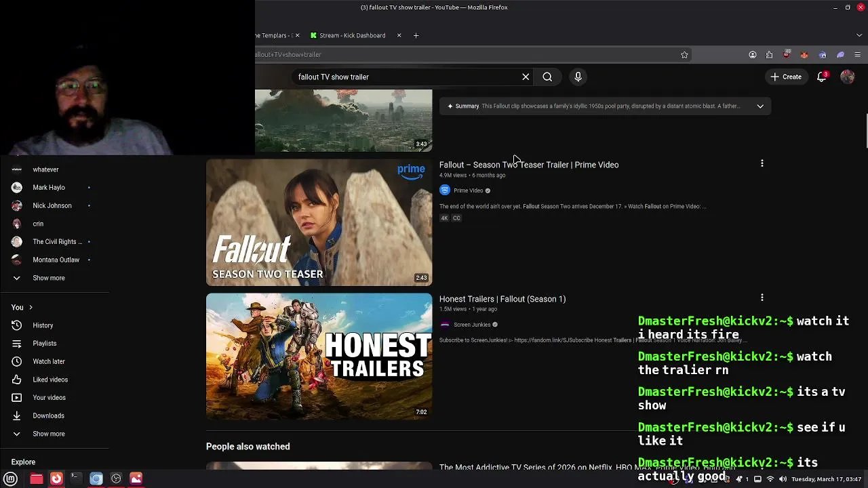The height and width of the screenshot is (488, 868).
Task: Open the image viewer taskbar icon
Action: pyautogui.click(x=136, y=479)
